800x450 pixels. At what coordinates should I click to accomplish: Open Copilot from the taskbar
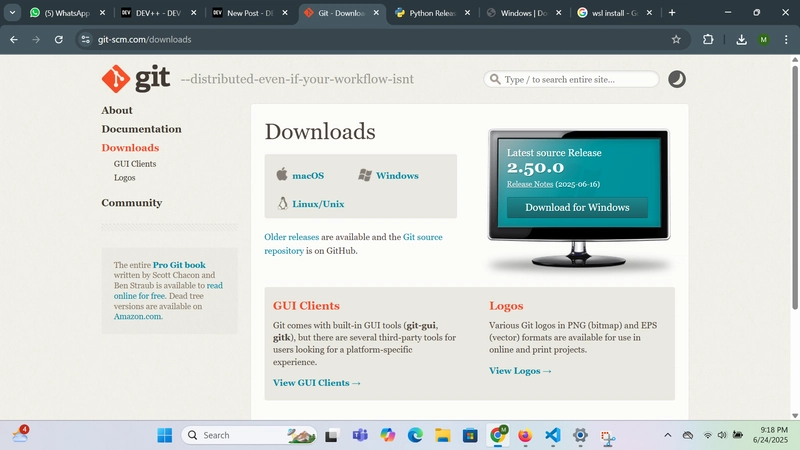tap(388, 435)
